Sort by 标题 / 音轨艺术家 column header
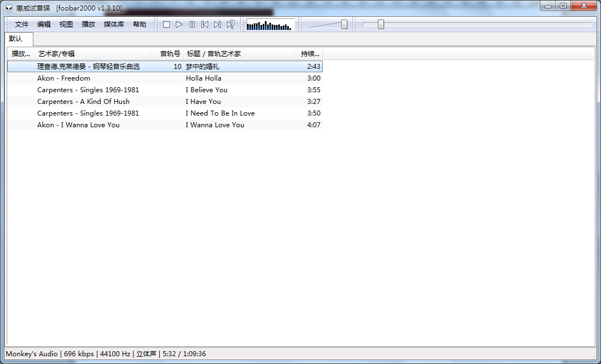 [x=239, y=54]
